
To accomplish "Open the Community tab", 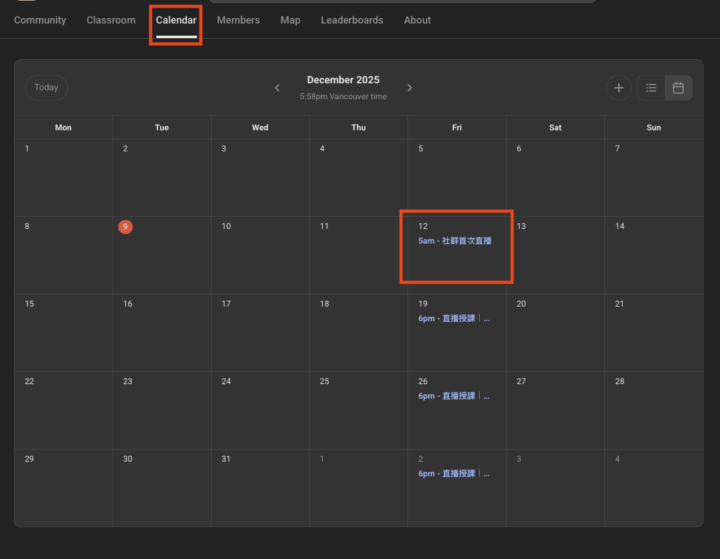I will coord(40,20).
